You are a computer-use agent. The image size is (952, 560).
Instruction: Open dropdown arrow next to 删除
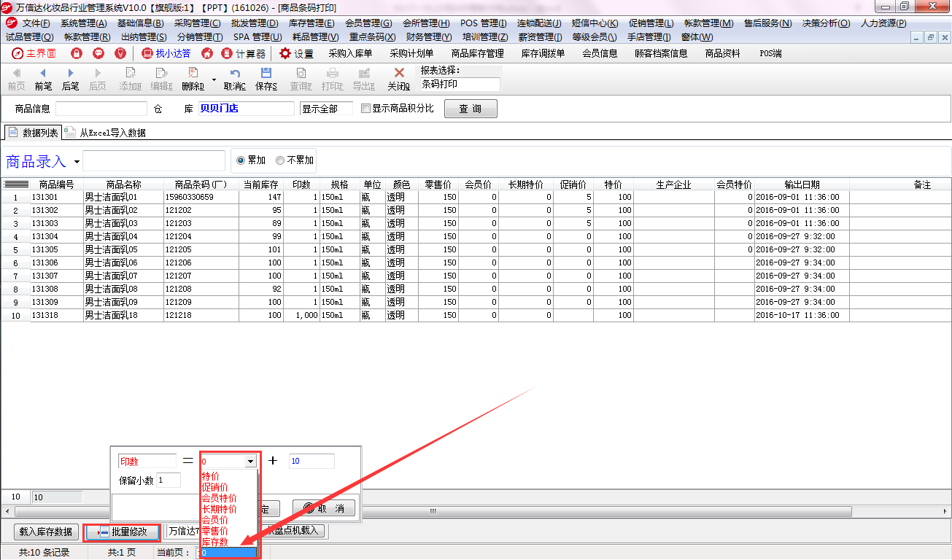pyautogui.click(x=214, y=79)
